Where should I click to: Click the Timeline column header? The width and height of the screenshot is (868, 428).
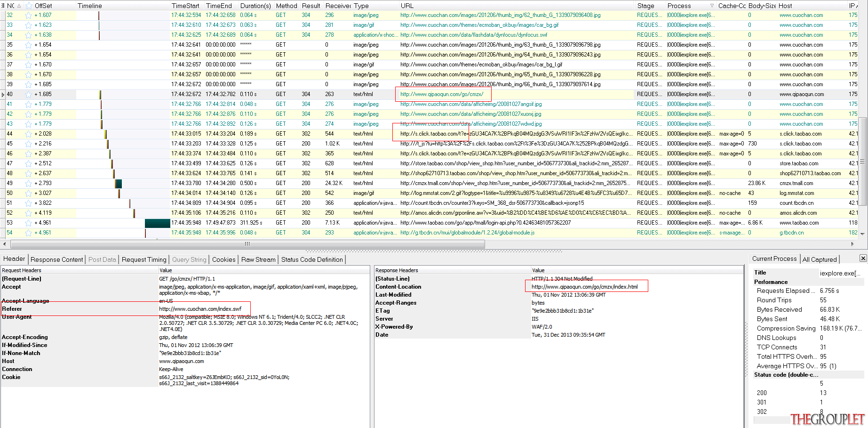(122, 6)
